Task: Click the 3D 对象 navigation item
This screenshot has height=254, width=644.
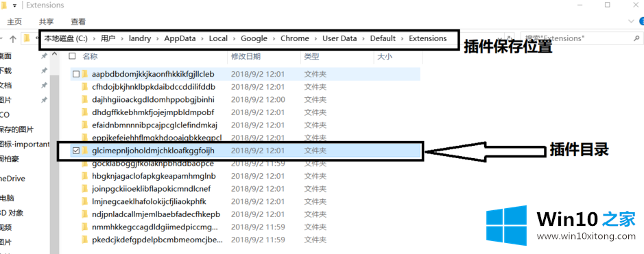Action: coord(12,213)
